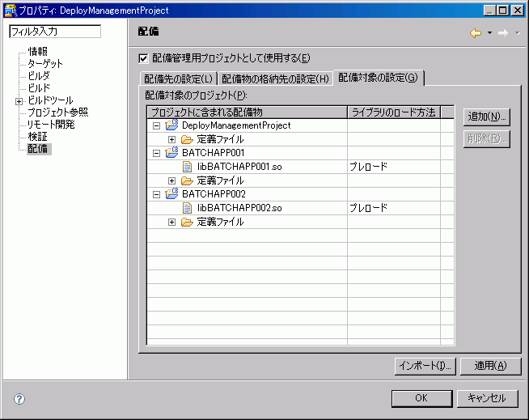529x420 pixels.
Task: Click the libBATCHAPP002.so file icon
Action: [x=187, y=208]
